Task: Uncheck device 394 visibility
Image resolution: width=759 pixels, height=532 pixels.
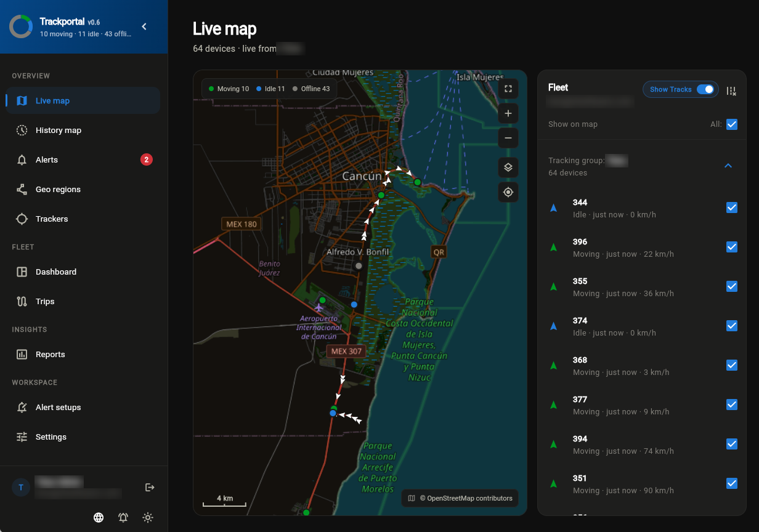Action: 732,444
